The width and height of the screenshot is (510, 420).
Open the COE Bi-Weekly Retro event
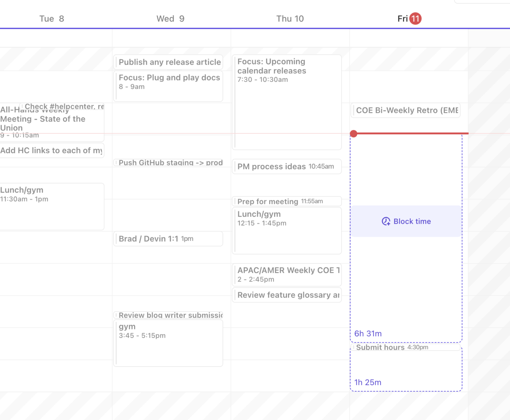pos(405,110)
